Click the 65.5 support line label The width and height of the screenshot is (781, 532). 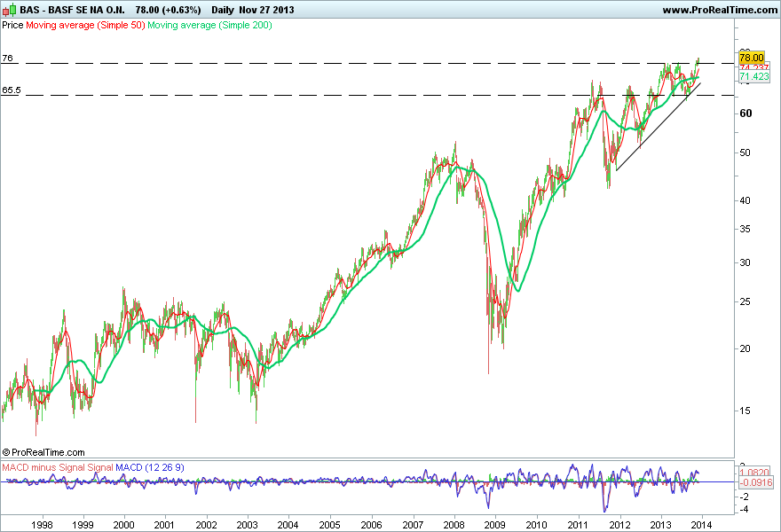tap(12, 90)
